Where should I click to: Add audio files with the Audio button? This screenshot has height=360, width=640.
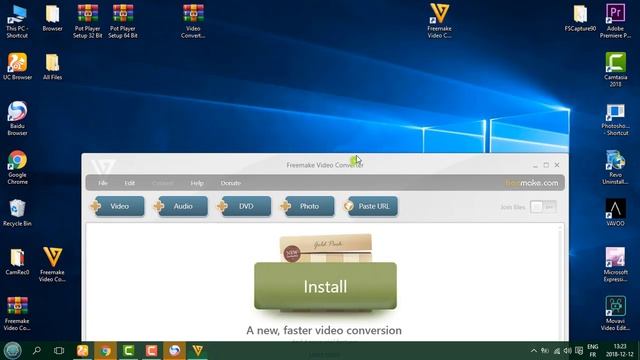coord(181,206)
